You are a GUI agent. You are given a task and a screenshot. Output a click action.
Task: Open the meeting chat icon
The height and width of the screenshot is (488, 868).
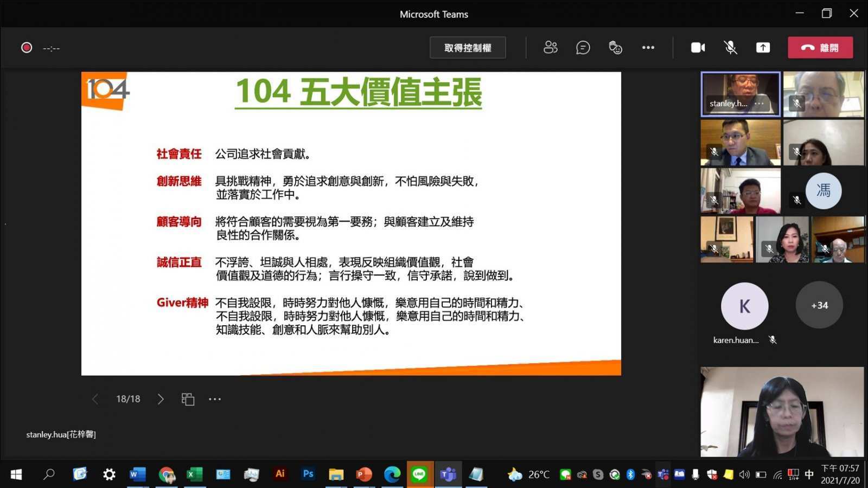[583, 48]
